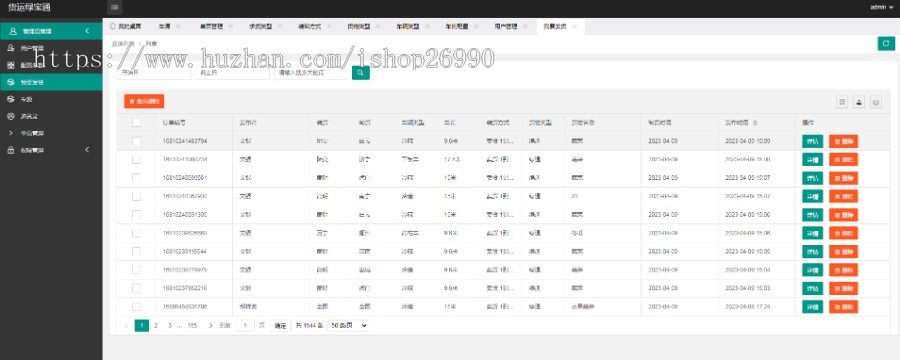Select the highlighted green sidebar item
This screenshot has width=900, height=360.
[51, 82]
